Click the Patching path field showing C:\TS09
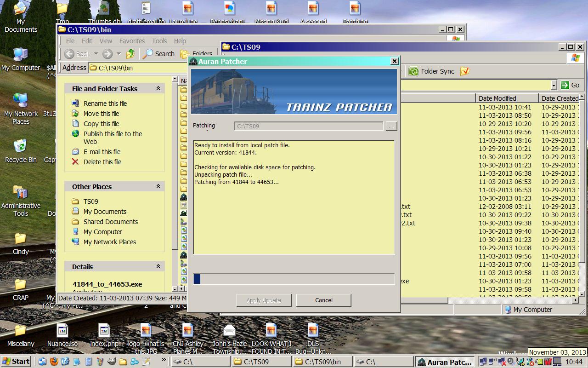Viewport: 588px width, 368px height. coord(309,126)
